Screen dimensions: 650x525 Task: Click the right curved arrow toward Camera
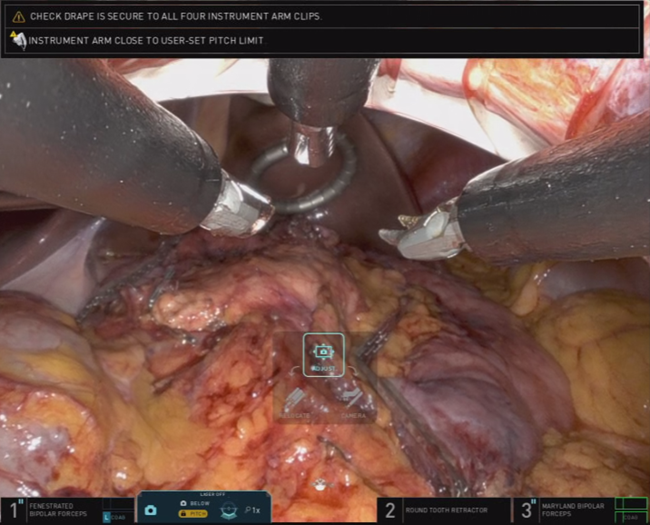pos(352,372)
